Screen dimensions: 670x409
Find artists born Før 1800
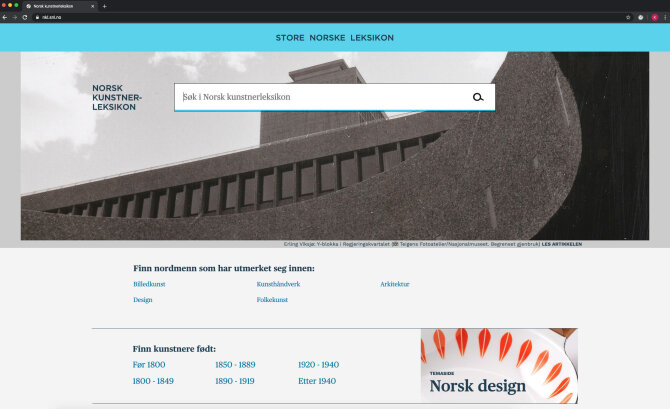[x=149, y=365]
